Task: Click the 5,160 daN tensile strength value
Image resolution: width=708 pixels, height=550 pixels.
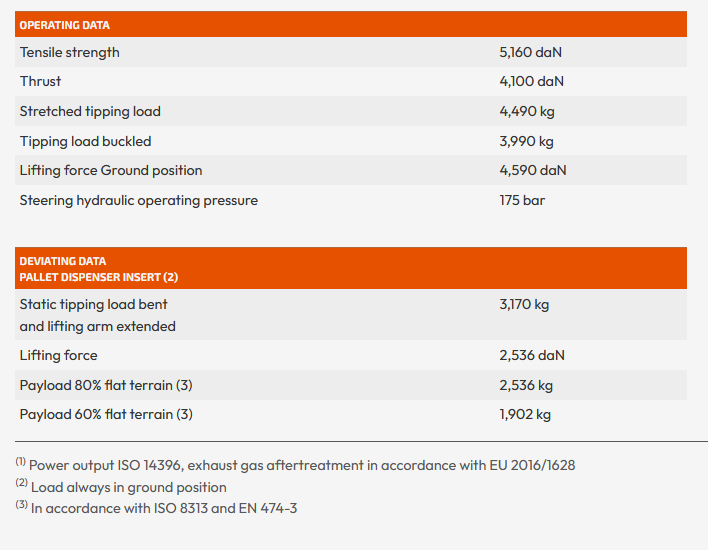Action: [532, 52]
